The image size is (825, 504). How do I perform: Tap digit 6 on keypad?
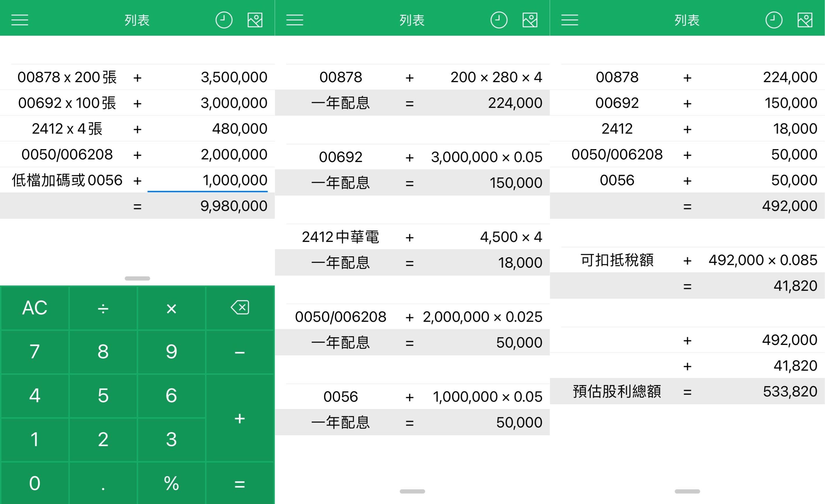171,396
